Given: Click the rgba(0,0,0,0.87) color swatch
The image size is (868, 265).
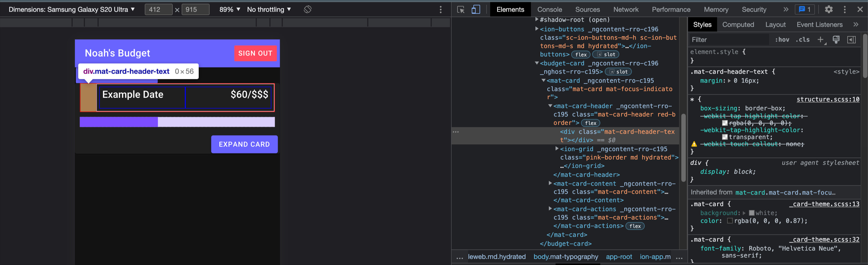Looking at the screenshot, I should [730, 221].
